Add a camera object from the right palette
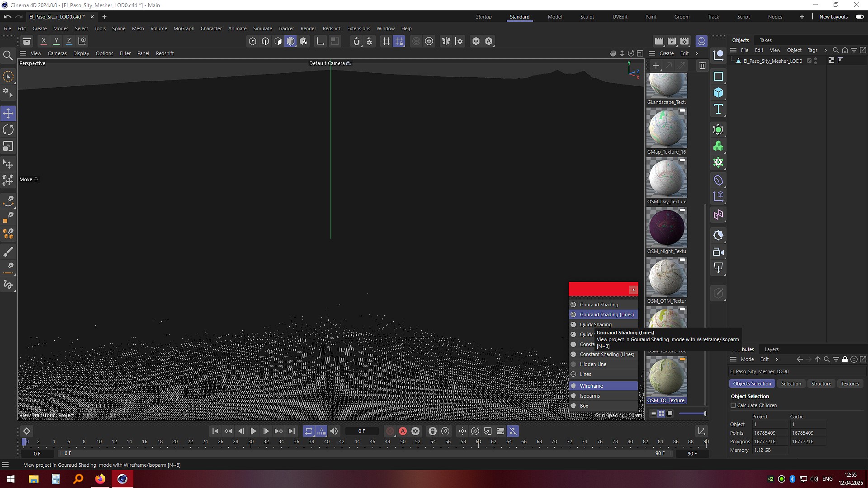The height and width of the screenshot is (488, 868). tap(718, 252)
